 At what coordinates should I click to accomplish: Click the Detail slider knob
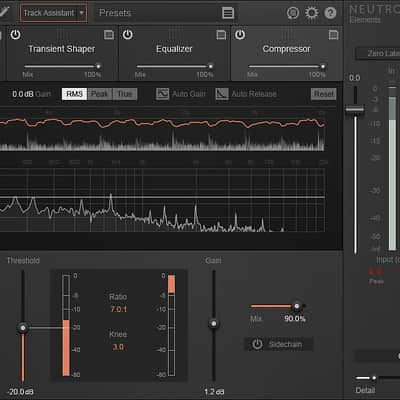(x=374, y=378)
